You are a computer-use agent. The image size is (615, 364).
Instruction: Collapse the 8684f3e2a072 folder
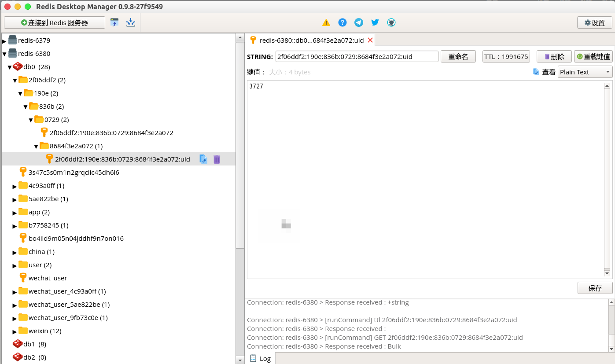pos(36,147)
